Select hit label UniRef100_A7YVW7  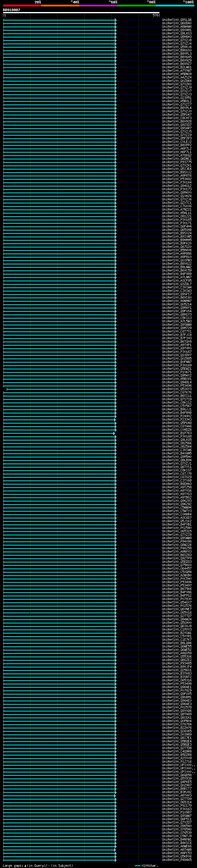click(177, 71)
